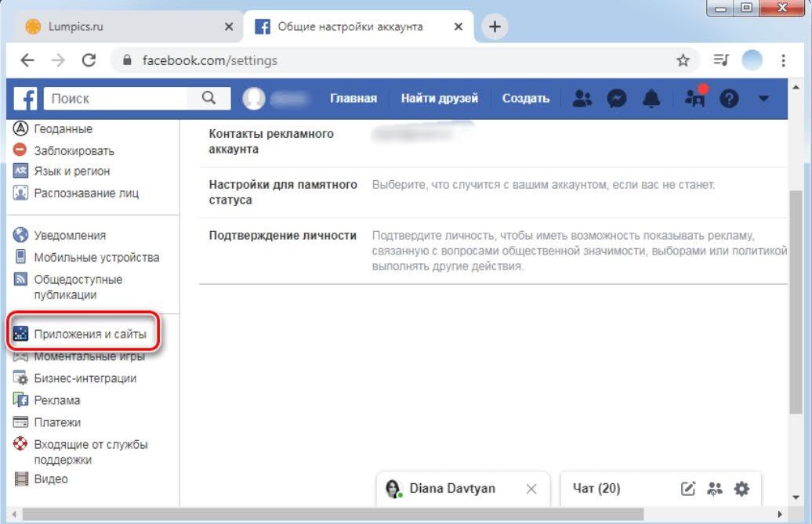Click Найти друзей in the navigation bar

440,98
